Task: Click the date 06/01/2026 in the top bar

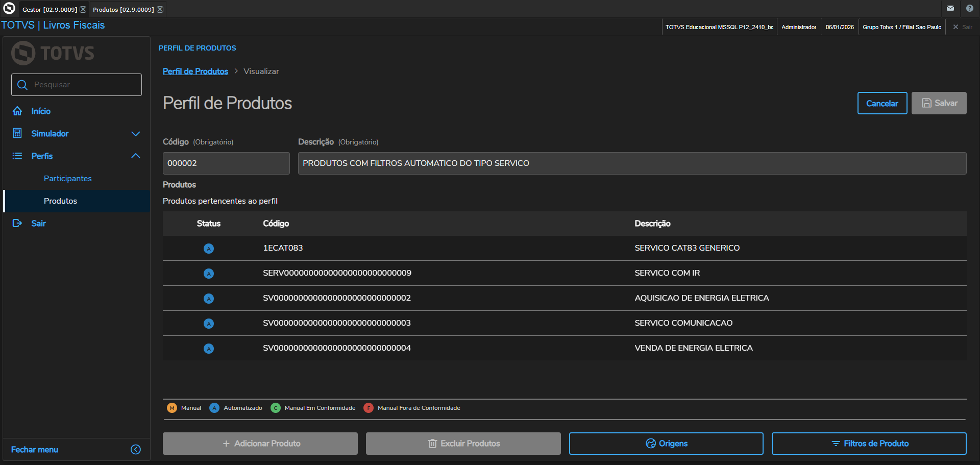Action: pyautogui.click(x=840, y=27)
